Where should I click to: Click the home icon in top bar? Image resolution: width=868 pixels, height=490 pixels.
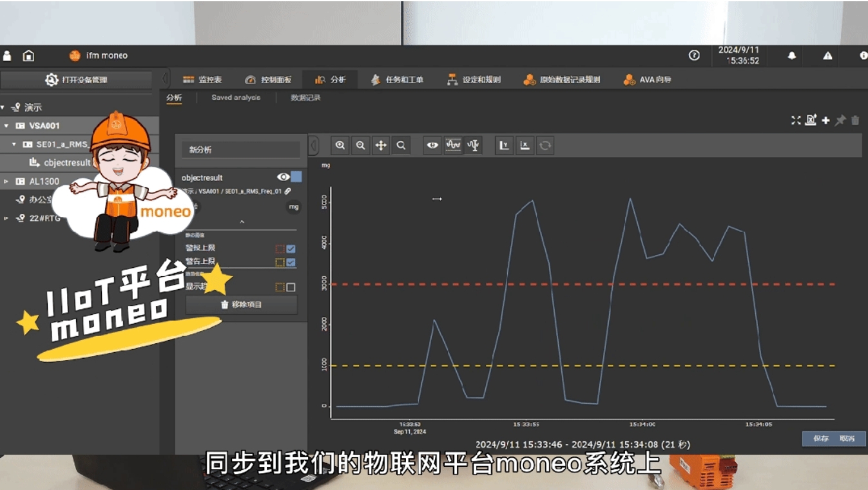pyautogui.click(x=28, y=55)
